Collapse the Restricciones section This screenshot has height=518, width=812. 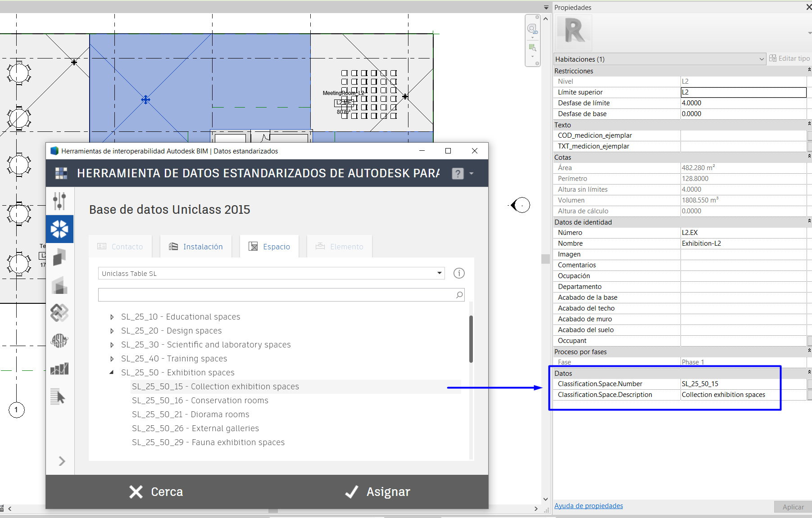809,70
